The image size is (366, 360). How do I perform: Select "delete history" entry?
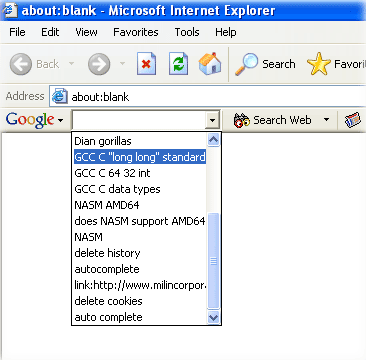click(x=140, y=253)
